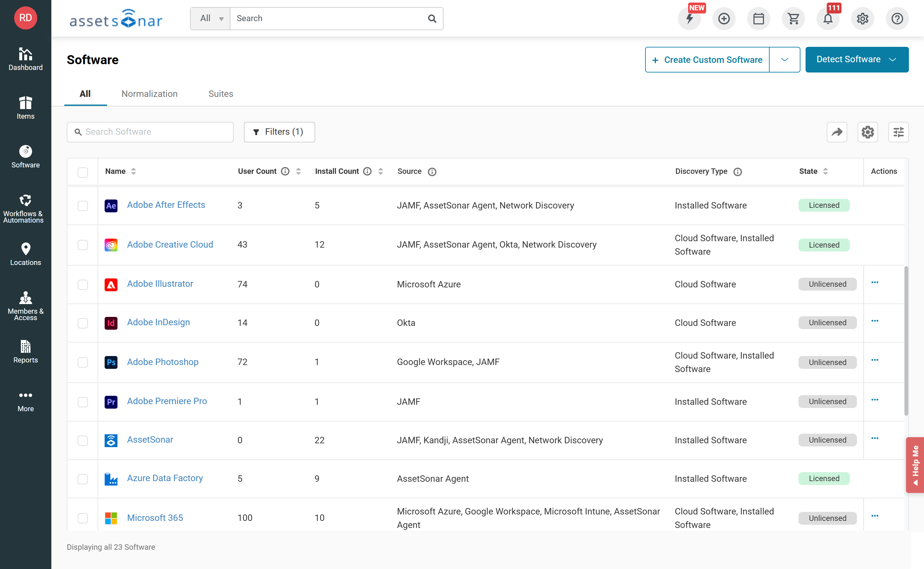Open the arrow beside Create Custom Software

784,59
